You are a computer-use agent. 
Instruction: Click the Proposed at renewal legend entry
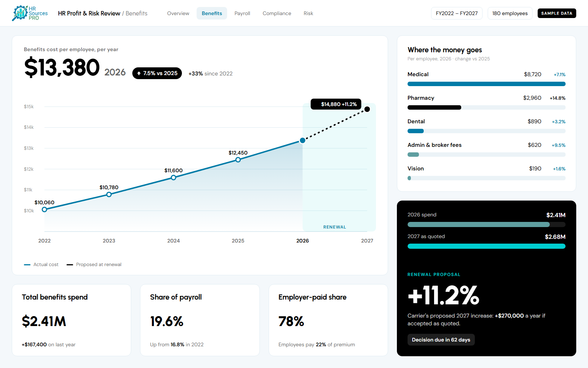pyautogui.click(x=94, y=265)
